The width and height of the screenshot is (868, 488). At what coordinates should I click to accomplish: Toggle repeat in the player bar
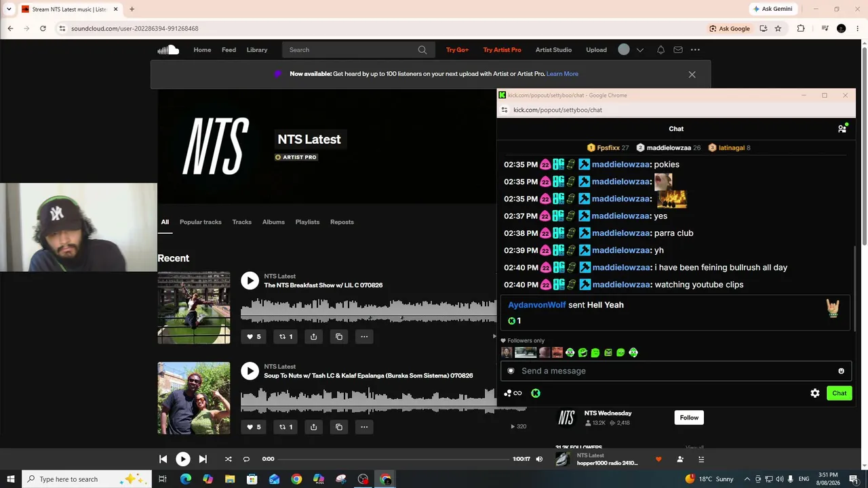click(246, 459)
